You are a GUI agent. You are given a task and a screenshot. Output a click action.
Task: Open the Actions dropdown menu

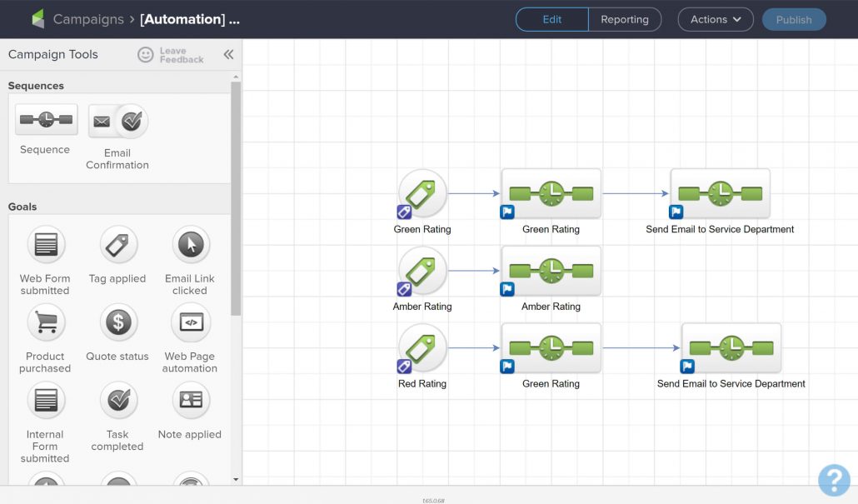click(x=716, y=20)
